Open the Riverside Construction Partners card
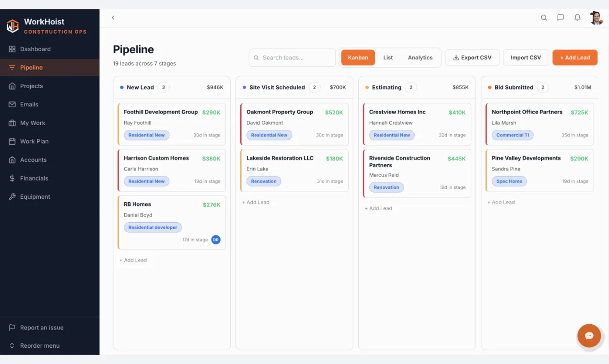The width and height of the screenshot is (609, 364). (x=417, y=173)
